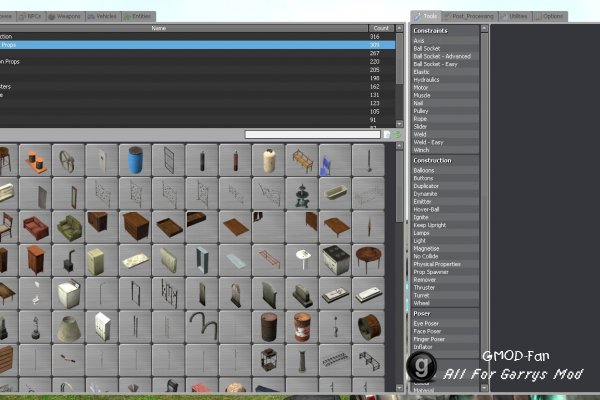Spawn the rusty brown oil drum

[x=269, y=327]
